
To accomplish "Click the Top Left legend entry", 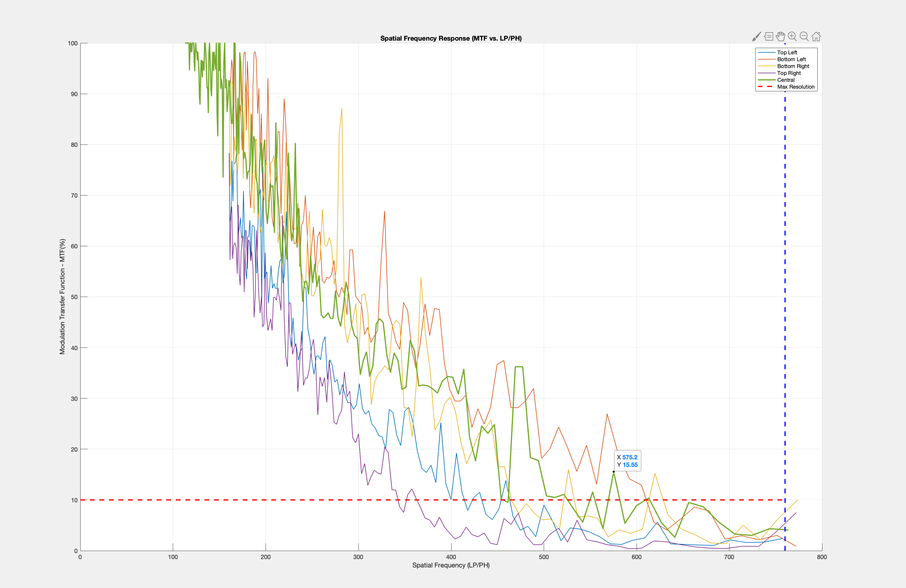I will coord(787,53).
